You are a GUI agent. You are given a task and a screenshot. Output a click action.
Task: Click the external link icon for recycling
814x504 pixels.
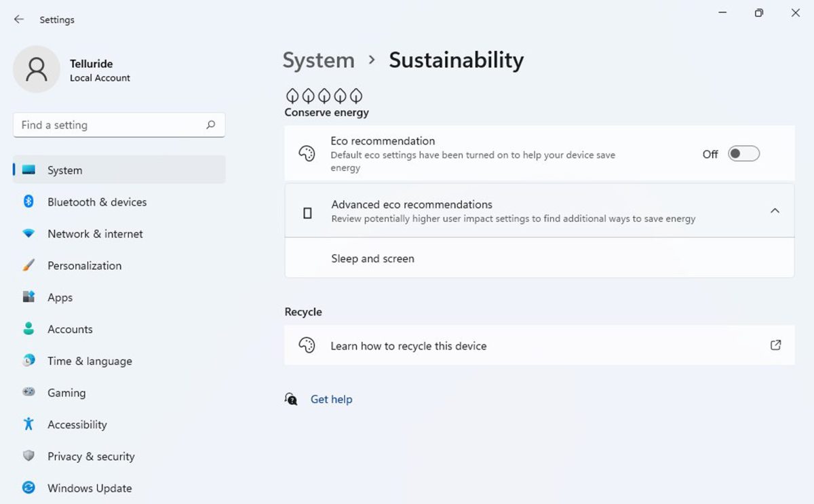pos(775,345)
